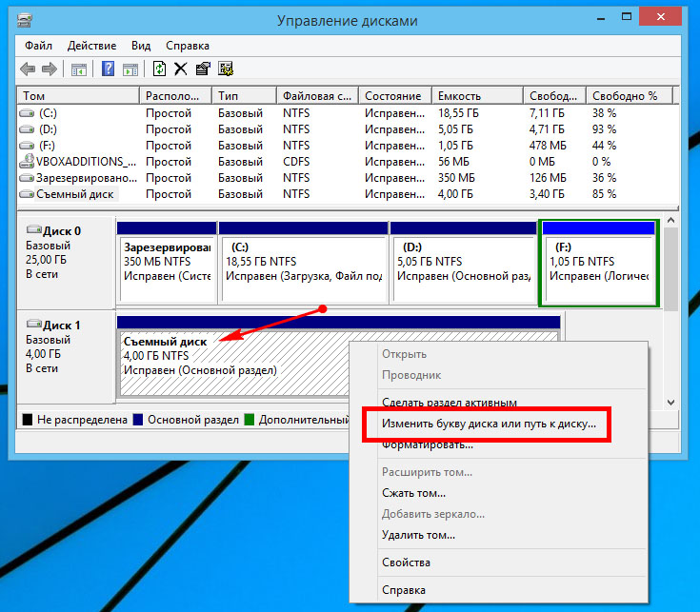Click the settings view icon with gear
Screen dimensions: 700x612
click(x=226, y=69)
